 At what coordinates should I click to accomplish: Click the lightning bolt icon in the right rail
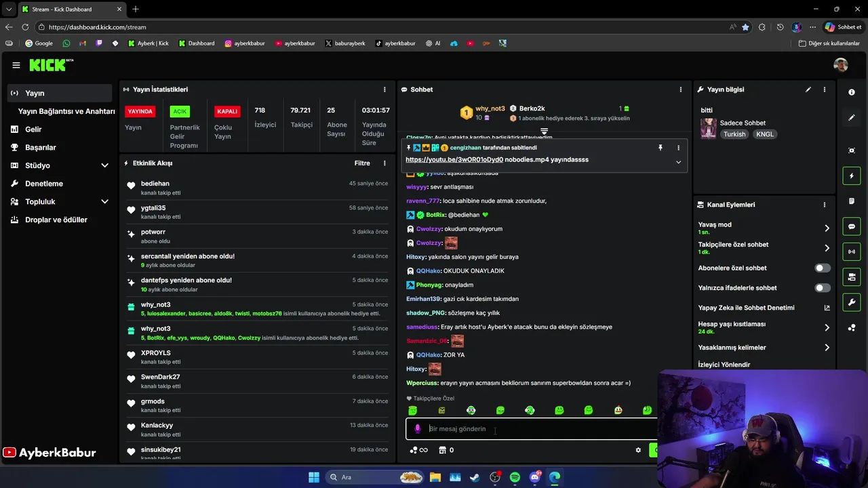tap(852, 176)
